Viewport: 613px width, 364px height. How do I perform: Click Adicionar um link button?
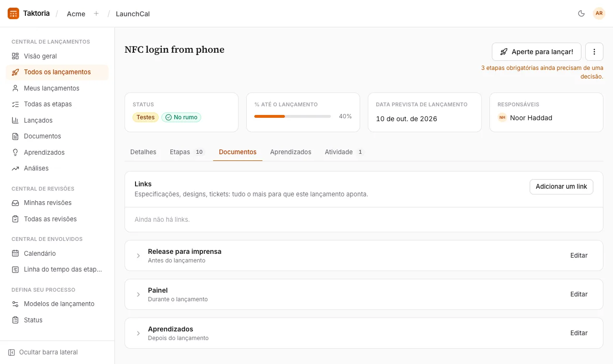561,186
